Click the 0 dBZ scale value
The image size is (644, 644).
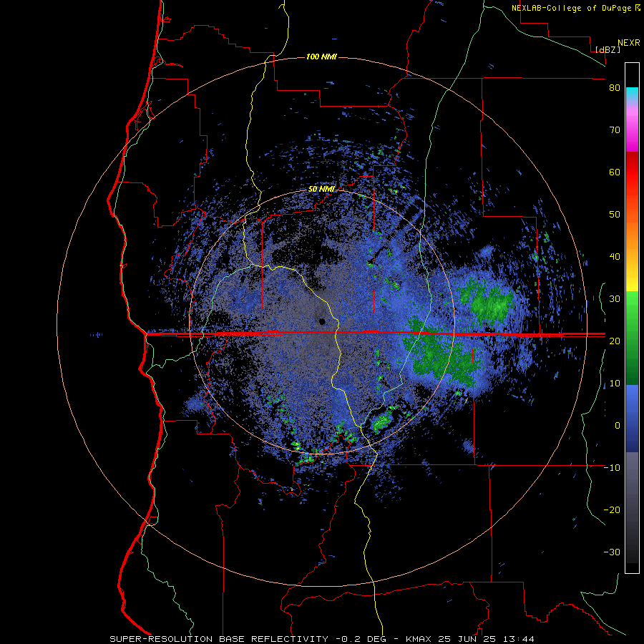pos(618,426)
